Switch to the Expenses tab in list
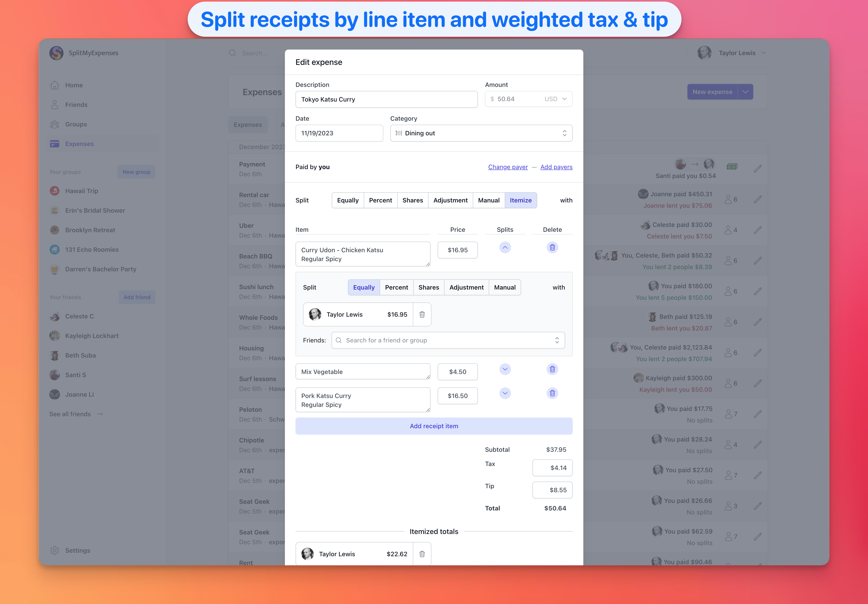The height and width of the screenshot is (604, 868). [248, 125]
